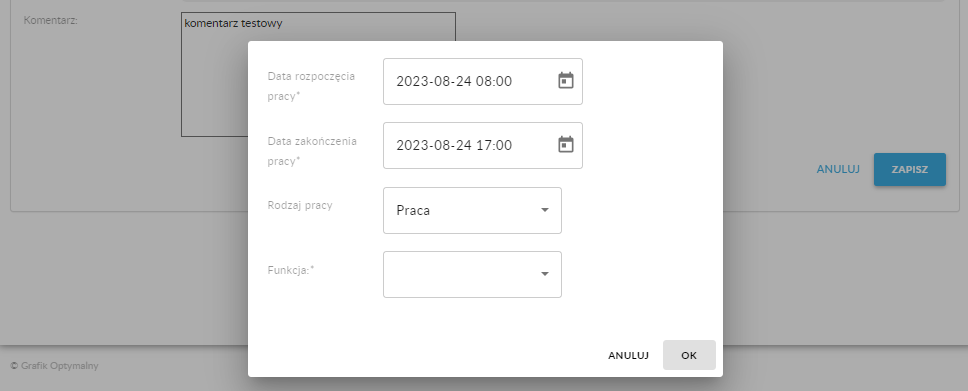Click the arrow icon of Funkcja field
The image size is (968, 391).
coord(544,274)
